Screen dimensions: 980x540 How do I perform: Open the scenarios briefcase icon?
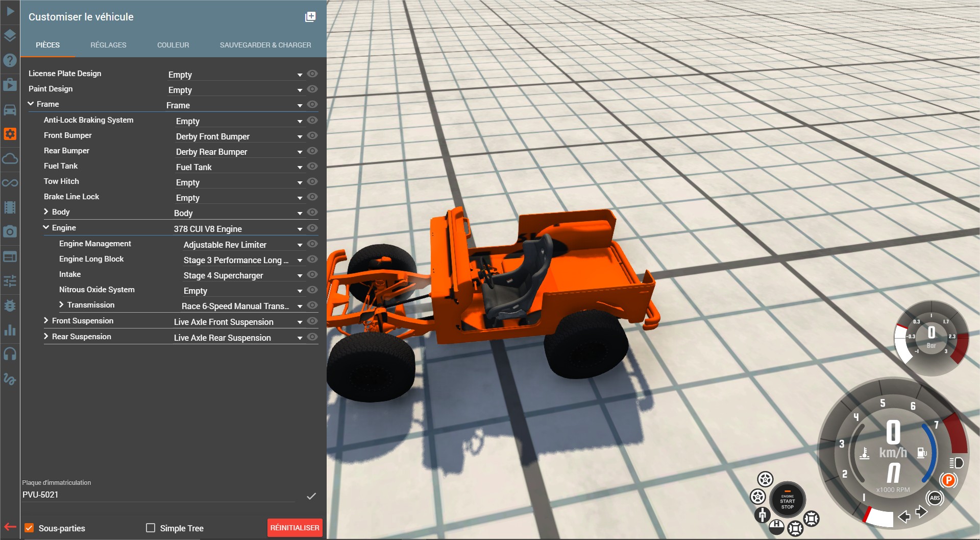point(10,84)
